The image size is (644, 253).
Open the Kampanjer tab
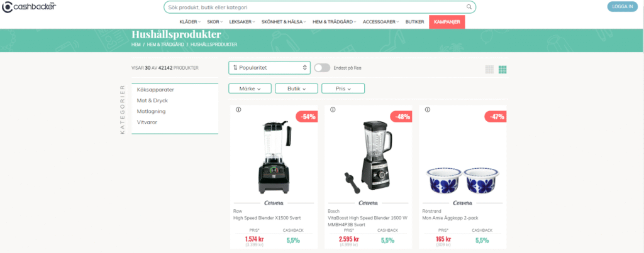447,22
